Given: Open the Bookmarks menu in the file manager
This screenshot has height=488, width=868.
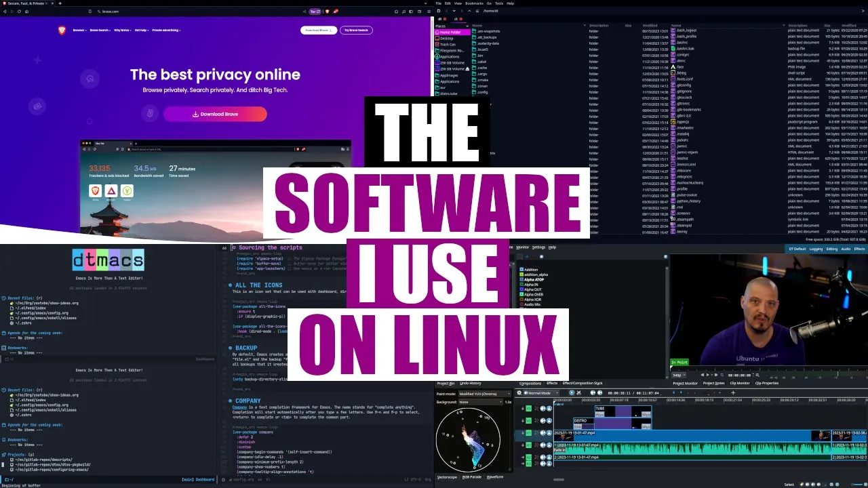Looking at the screenshot, I should [473, 3].
